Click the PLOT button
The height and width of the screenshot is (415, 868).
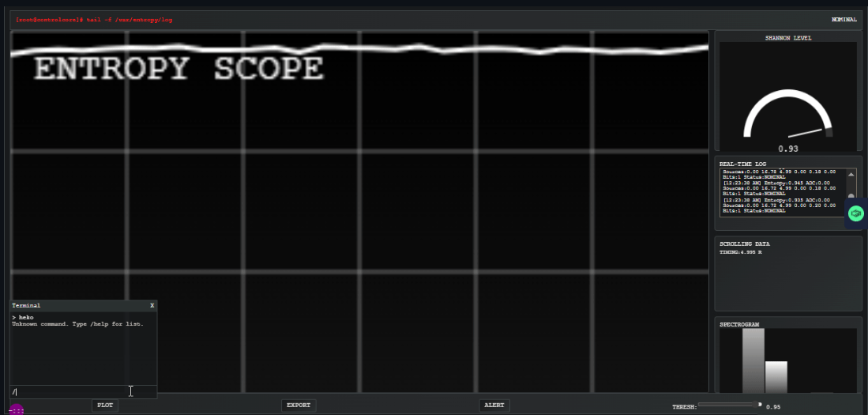click(104, 405)
